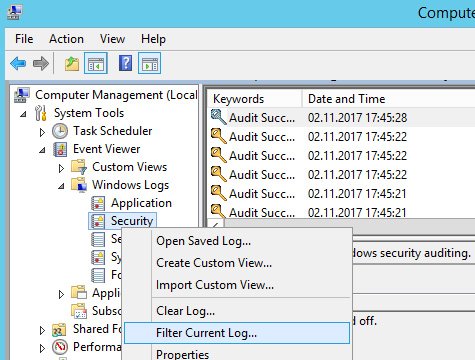Collapse the System Tools tree node
The height and width of the screenshot is (360, 475).
point(23,114)
